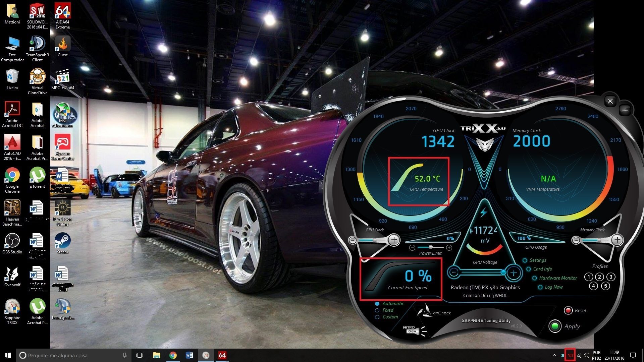Open TRIXX Settings
The width and height of the screenshot is (644, 362).
535,260
